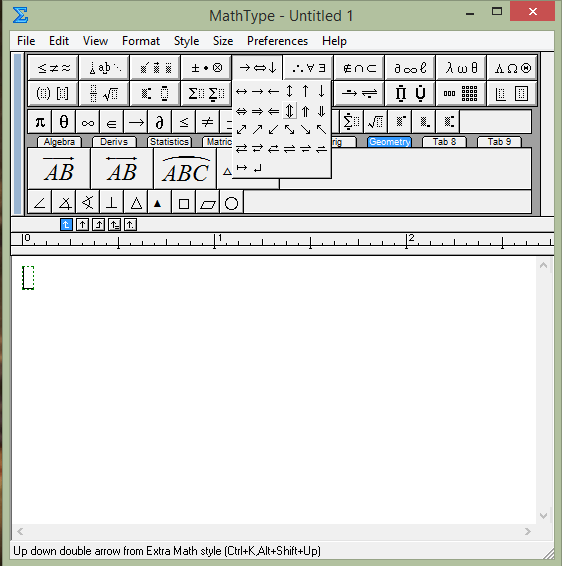This screenshot has height=566, width=562.
Task: Pick the single left arrow in the arrow popup
Action: coord(274,92)
